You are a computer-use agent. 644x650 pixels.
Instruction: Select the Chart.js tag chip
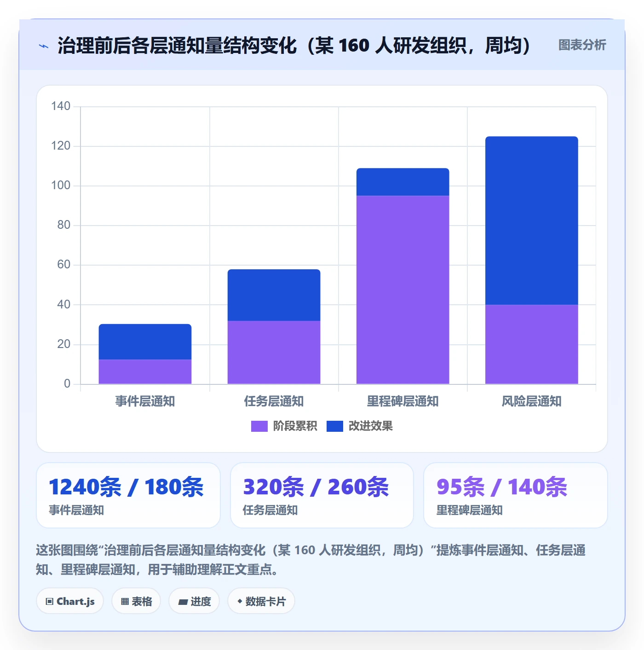[70, 601]
